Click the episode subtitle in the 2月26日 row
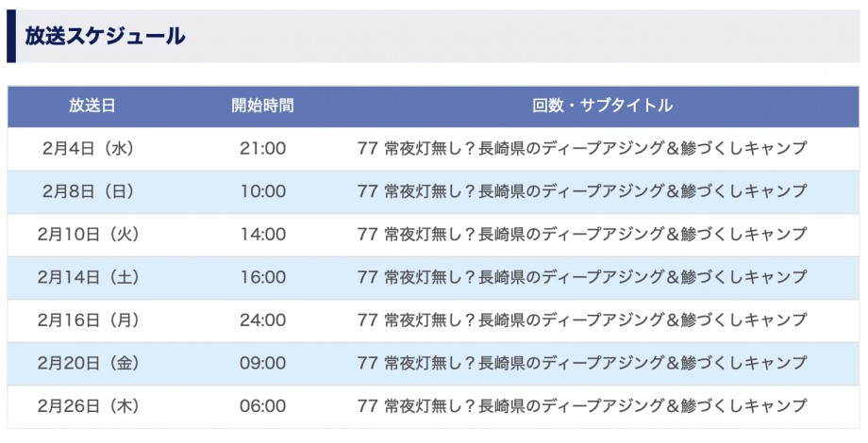The image size is (868, 443). [x=583, y=406]
